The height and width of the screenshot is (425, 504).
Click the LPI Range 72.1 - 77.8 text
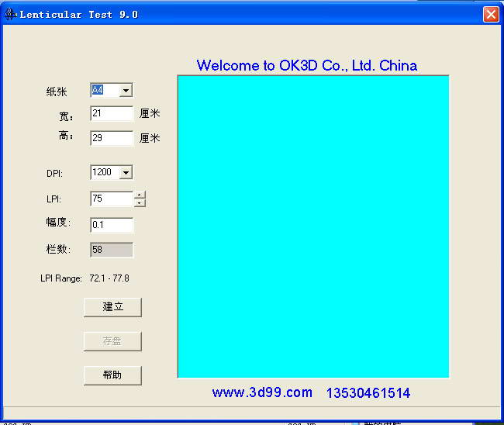[x=85, y=278]
